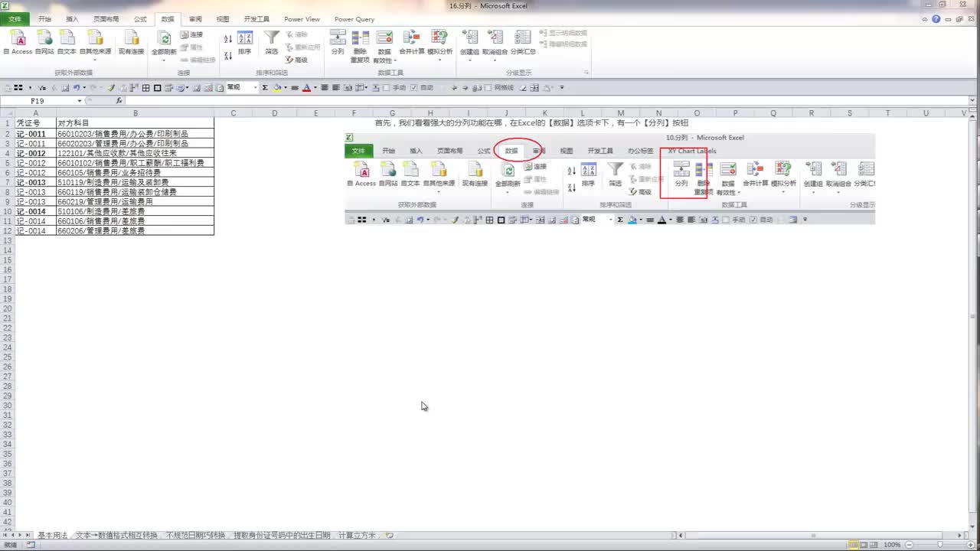
Task: Switch to the 插入 Insert tab
Action: pos(72,19)
